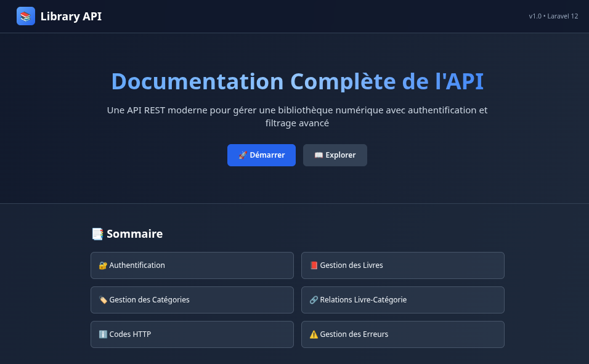Click the tag icon beside Gestion des Catégories
Viewport: 589px width, 364px height.
[103, 299]
